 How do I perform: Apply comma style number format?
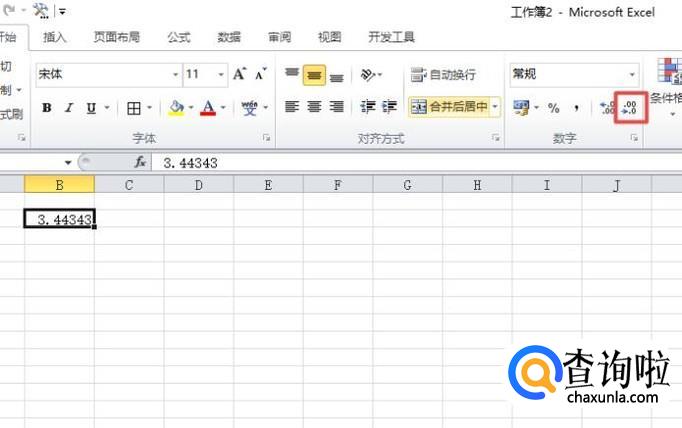[576, 108]
